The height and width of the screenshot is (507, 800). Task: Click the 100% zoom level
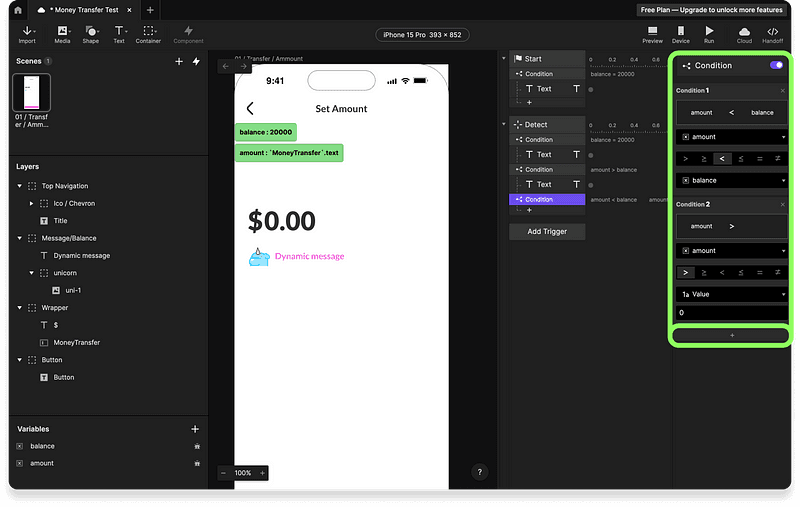[243, 473]
